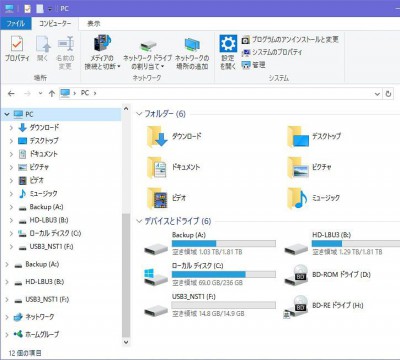This screenshot has width=400, height=360.
Task: Click the Backup (A:) usage bar
Action: click(x=224, y=244)
